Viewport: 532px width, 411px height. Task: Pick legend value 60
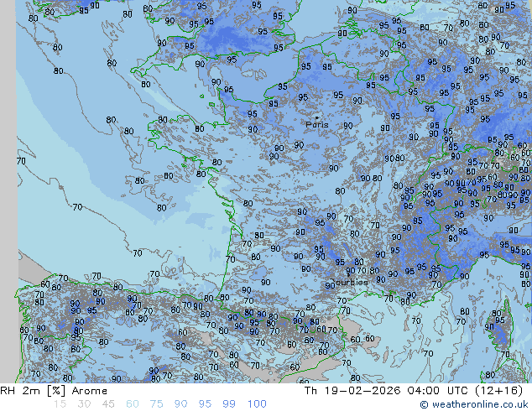[133, 404]
